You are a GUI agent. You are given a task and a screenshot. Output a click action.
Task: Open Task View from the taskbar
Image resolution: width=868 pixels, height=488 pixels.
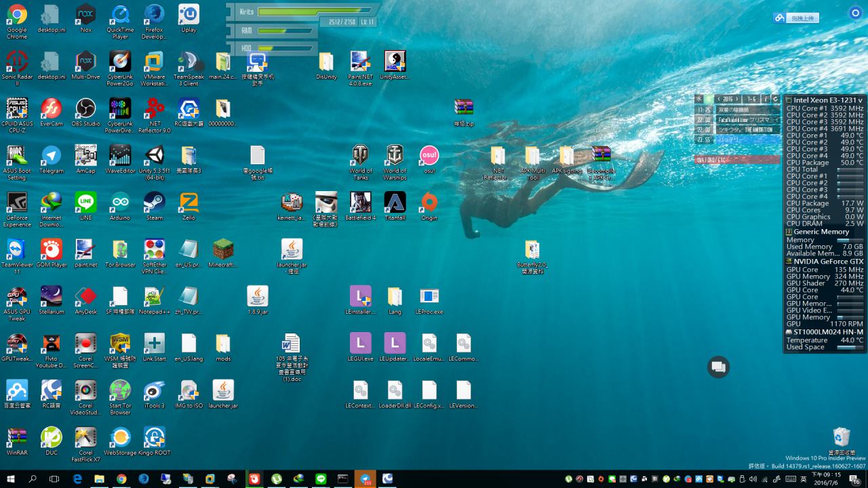tap(54, 479)
